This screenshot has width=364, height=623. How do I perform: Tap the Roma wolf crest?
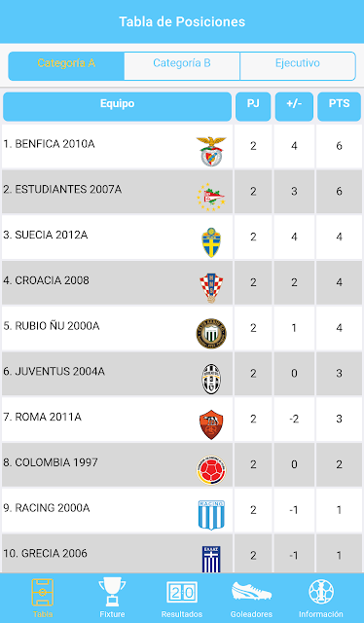click(x=211, y=424)
